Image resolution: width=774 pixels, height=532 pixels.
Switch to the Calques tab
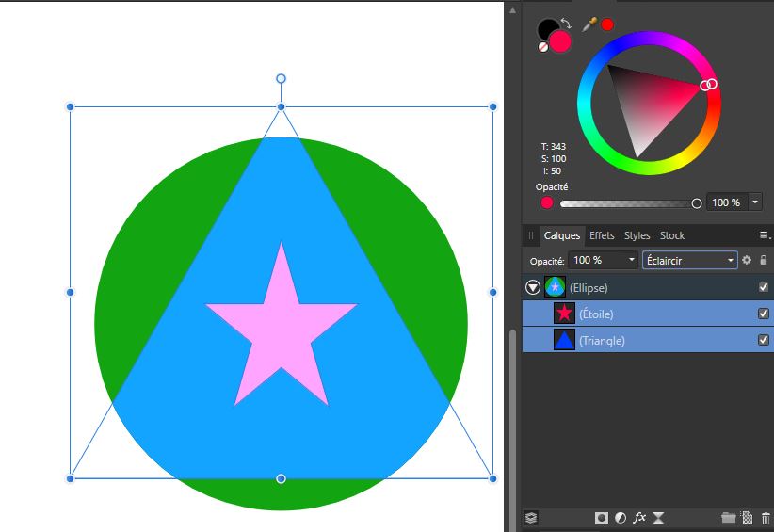[x=562, y=235]
